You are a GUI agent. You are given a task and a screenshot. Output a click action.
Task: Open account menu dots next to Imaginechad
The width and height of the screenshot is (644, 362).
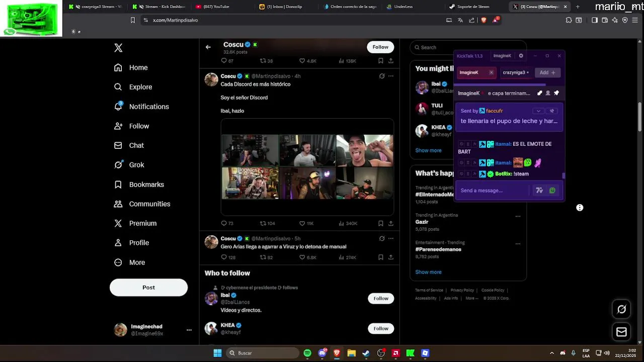pos(189,330)
